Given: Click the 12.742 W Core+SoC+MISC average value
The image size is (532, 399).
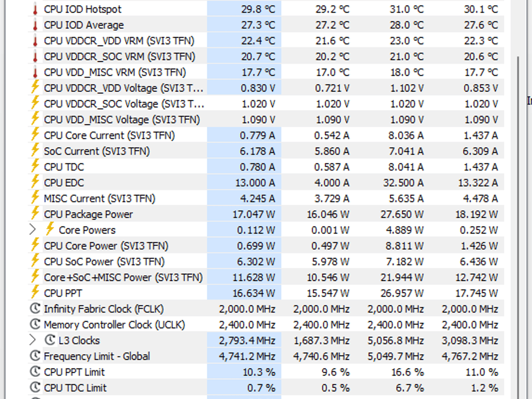Looking at the screenshot, I should pos(477,278).
